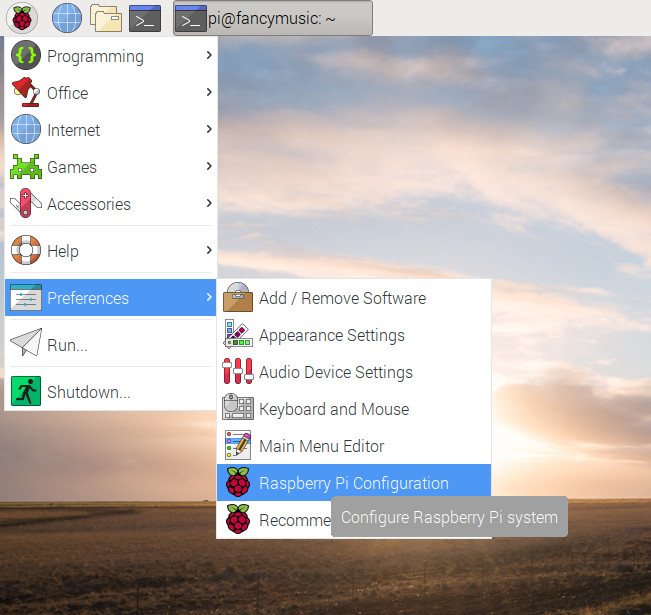Choose Run... from the main menu
Viewport: 651px width, 615px height.
[111, 343]
